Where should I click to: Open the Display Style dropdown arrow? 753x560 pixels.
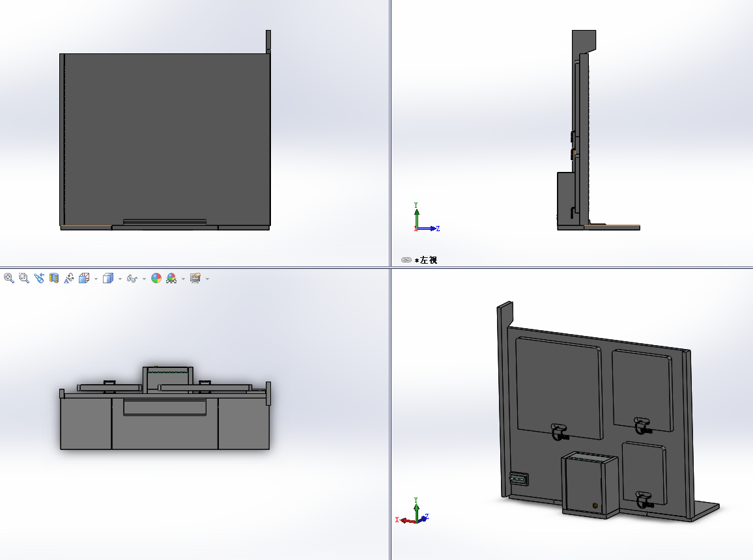point(120,279)
